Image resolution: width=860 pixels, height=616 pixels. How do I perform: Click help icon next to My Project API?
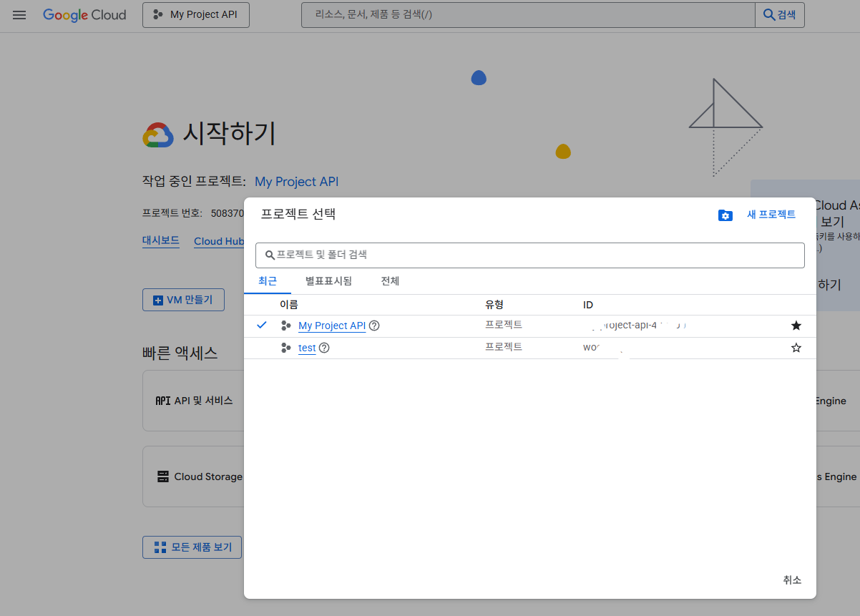[374, 326]
